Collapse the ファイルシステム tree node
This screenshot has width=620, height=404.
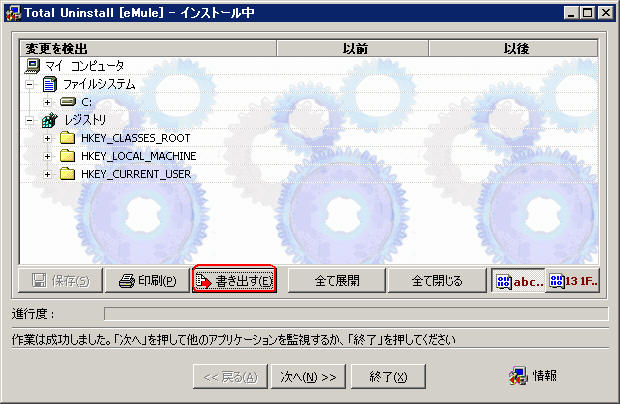pos(30,84)
